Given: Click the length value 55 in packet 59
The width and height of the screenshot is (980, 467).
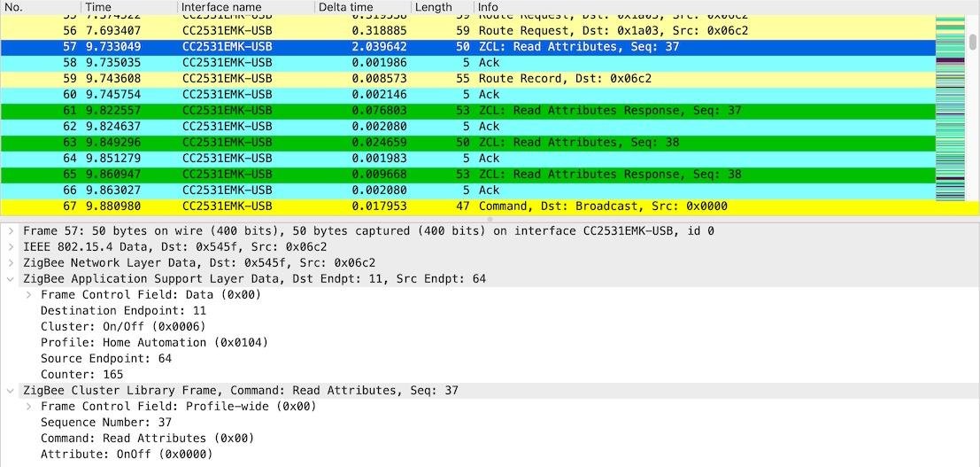Looking at the screenshot, I should tap(461, 79).
